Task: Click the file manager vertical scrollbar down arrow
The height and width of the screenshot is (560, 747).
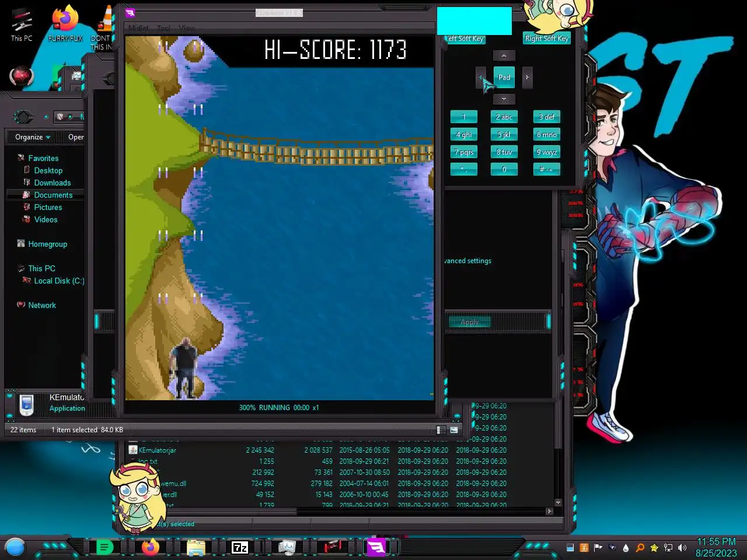Action: point(558,502)
